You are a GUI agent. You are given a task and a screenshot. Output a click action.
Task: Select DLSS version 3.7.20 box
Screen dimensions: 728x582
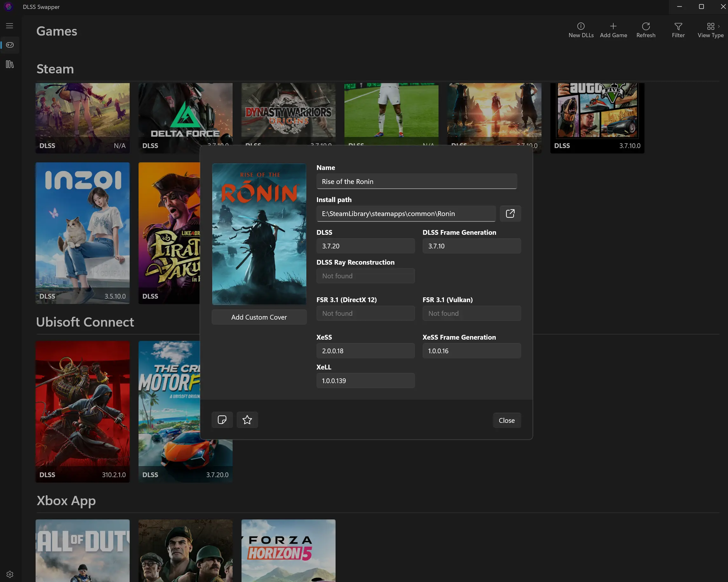(365, 246)
